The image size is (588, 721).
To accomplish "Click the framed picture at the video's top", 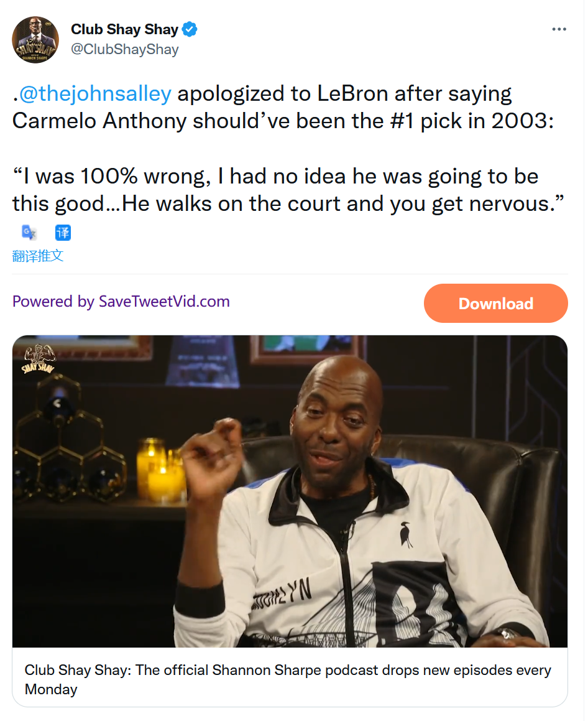I will tap(309, 347).
